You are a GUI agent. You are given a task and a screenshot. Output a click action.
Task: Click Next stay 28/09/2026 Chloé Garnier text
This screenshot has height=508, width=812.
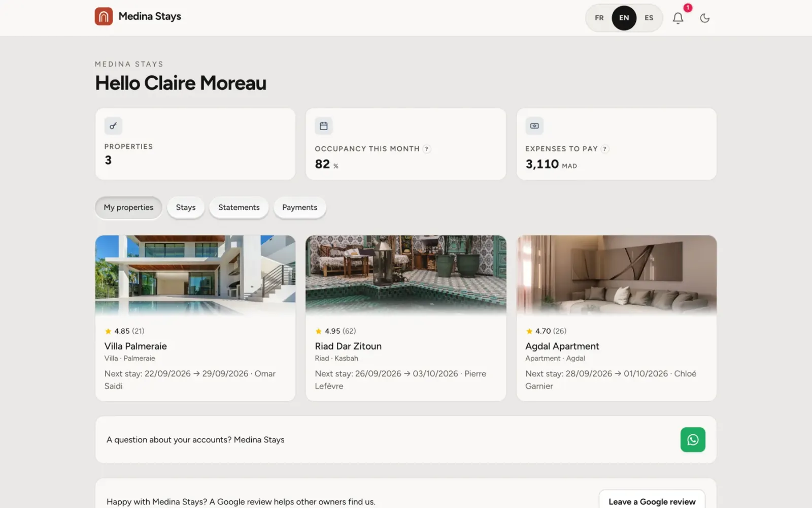pyautogui.click(x=611, y=379)
